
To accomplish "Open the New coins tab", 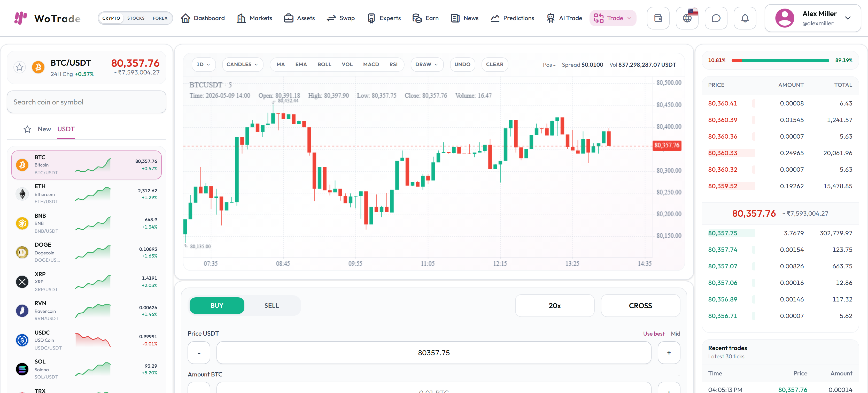I will click(x=44, y=129).
